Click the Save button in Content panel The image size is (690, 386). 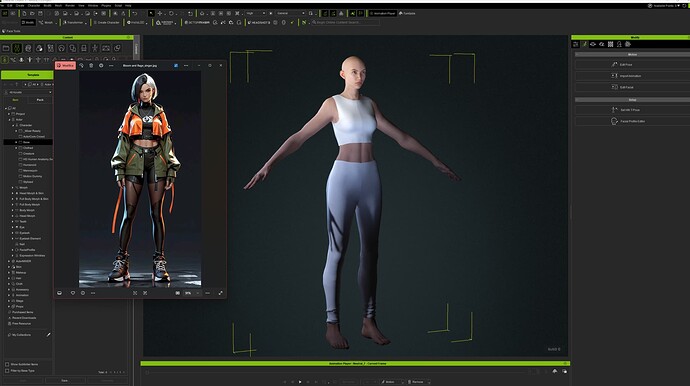click(x=65, y=381)
